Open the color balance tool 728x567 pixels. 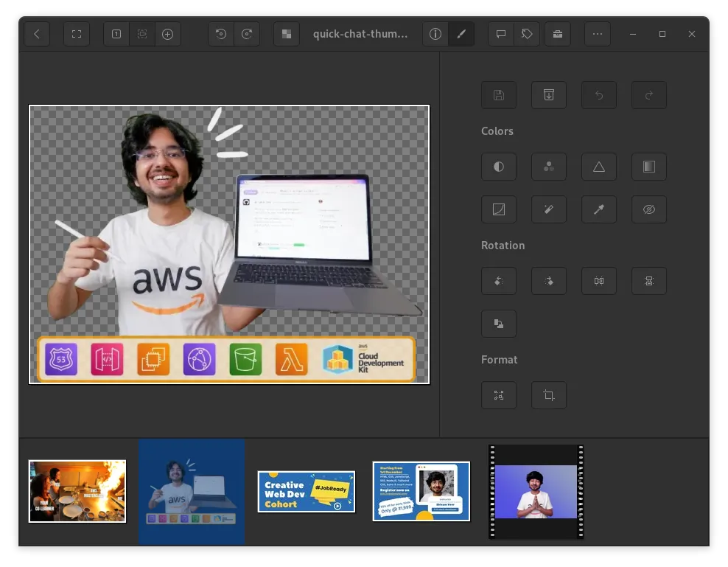[549, 167]
